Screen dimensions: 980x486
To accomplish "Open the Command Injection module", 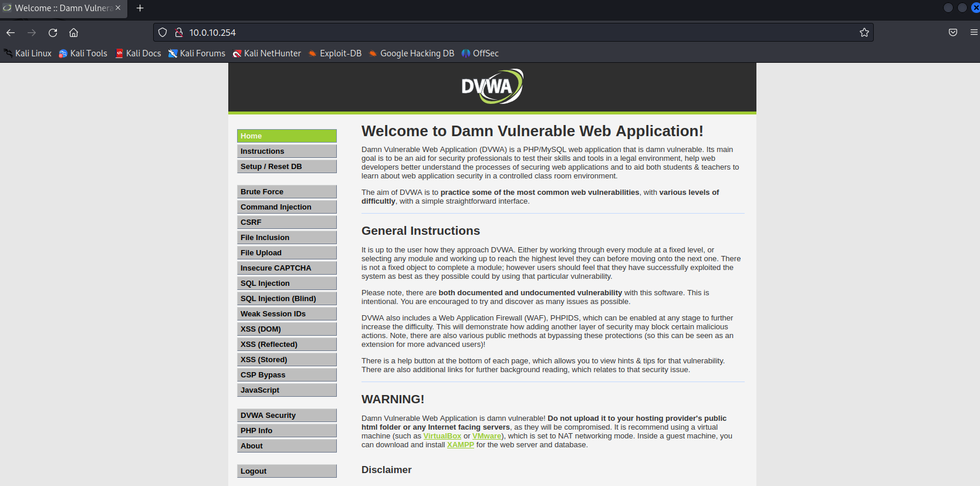I will pyautogui.click(x=286, y=207).
